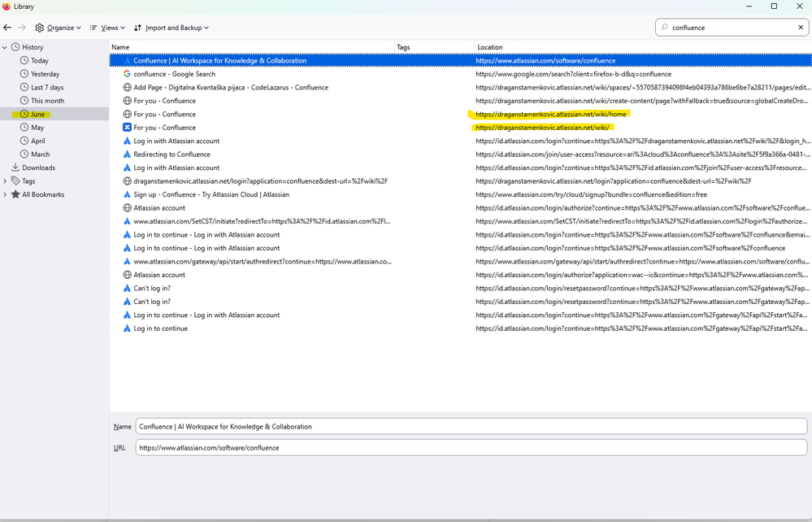Select March in the History list
The width and height of the screenshot is (812, 522).
(x=41, y=154)
